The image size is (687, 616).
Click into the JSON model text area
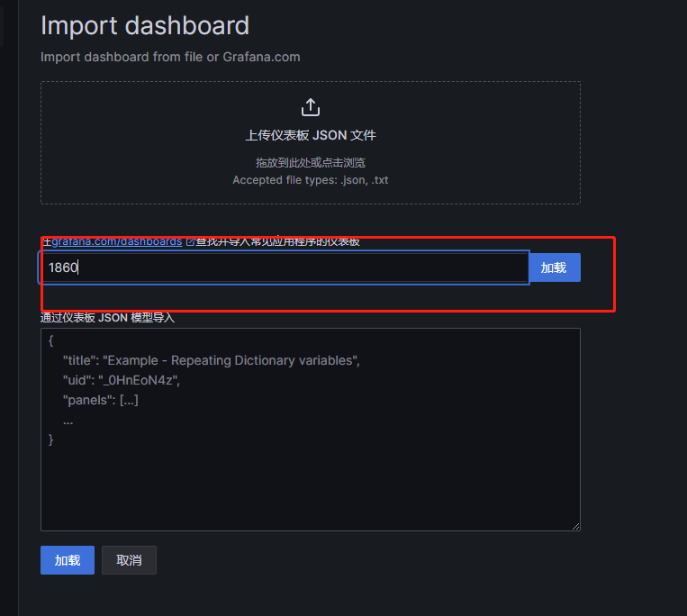pos(311,430)
